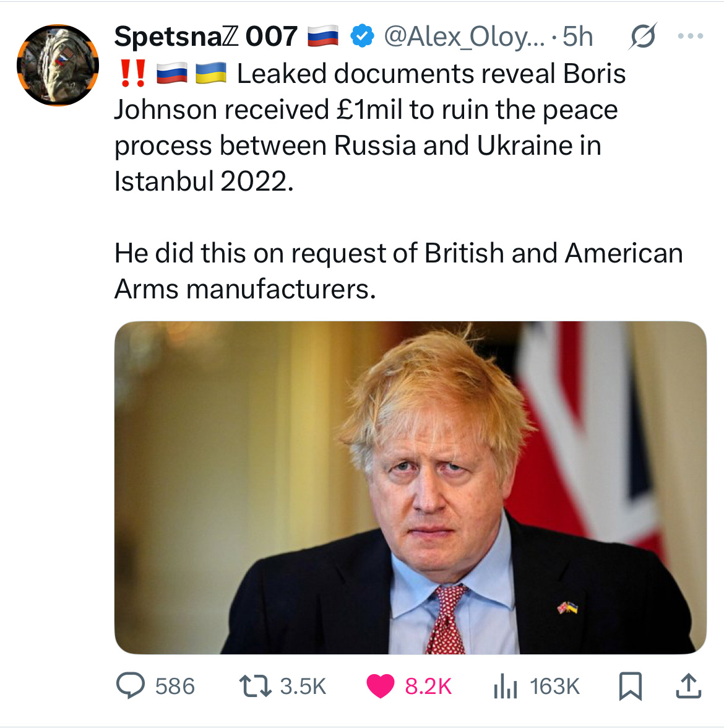This screenshot has width=724, height=728.
Task: Open the SpetsnaZ 007 profile avatar
Action: (x=58, y=65)
